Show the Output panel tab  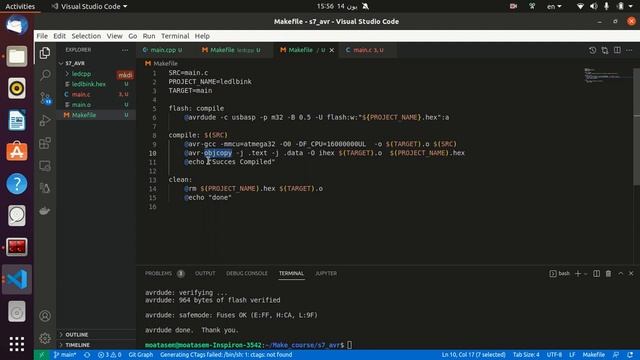click(x=205, y=273)
